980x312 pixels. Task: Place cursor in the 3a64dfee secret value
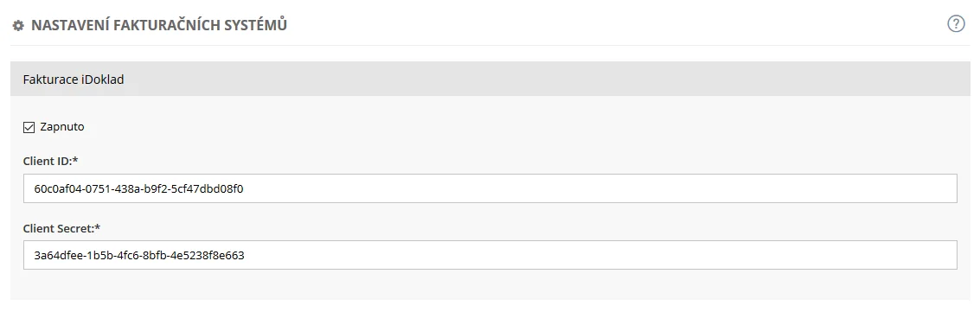[x=138, y=255]
